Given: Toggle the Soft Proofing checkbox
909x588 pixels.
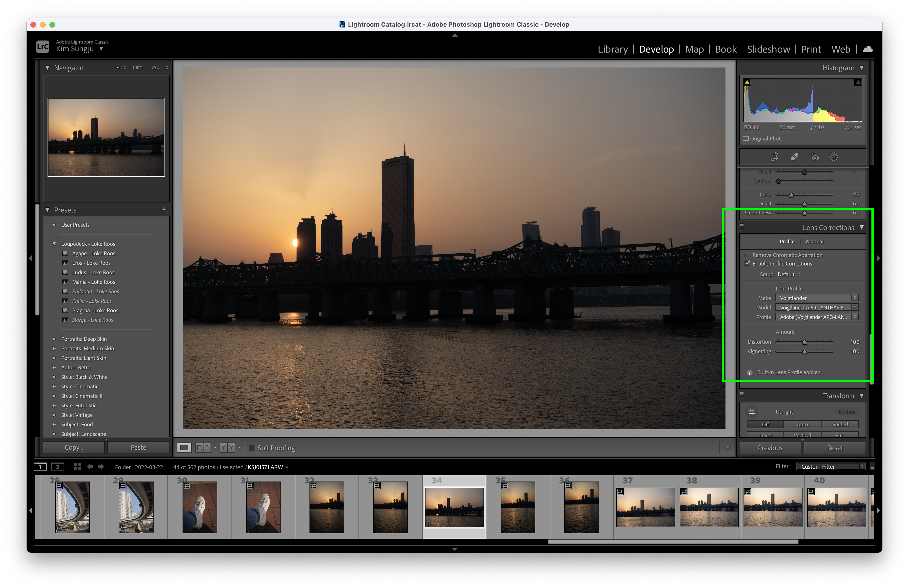Looking at the screenshot, I should [251, 448].
